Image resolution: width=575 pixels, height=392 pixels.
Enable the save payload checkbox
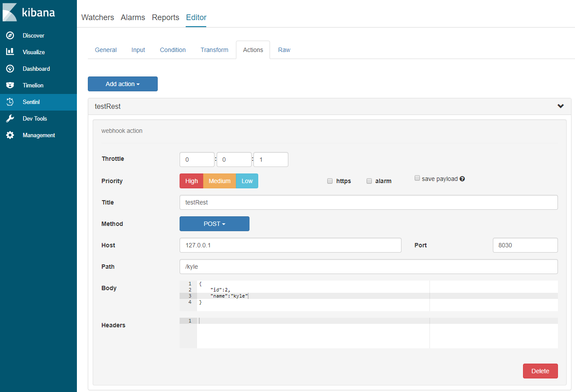(417, 178)
